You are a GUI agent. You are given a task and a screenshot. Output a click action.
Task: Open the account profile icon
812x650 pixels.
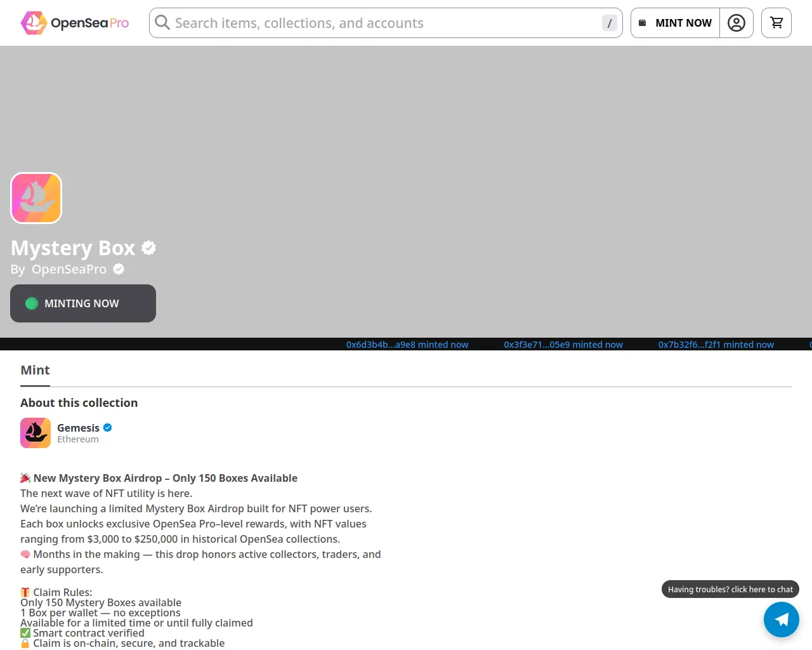pos(737,23)
